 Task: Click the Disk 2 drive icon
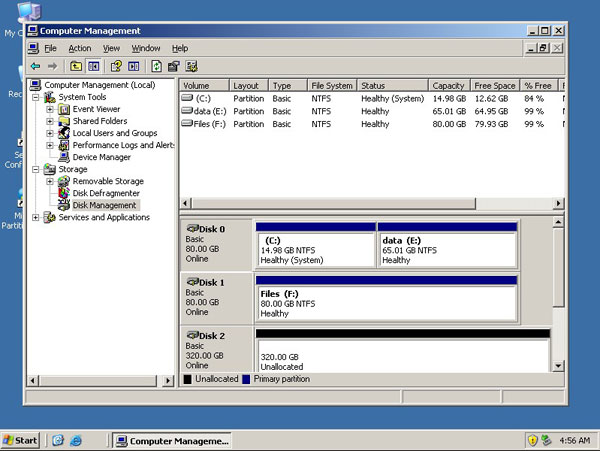(192, 335)
